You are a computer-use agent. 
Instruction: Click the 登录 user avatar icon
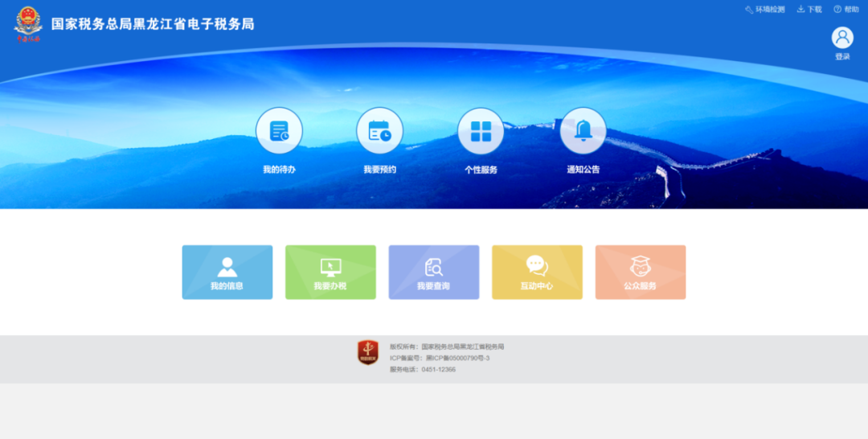(x=842, y=38)
